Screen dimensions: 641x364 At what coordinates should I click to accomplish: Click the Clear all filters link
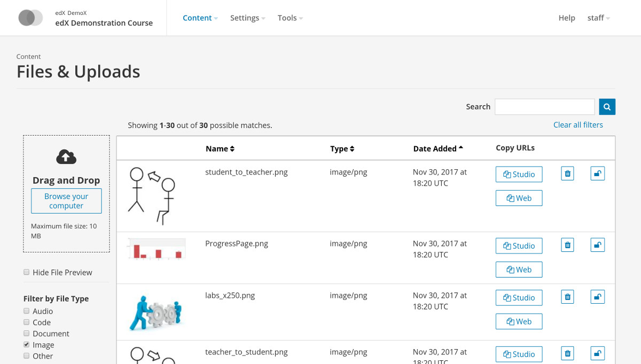pyautogui.click(x=578, y=124)
